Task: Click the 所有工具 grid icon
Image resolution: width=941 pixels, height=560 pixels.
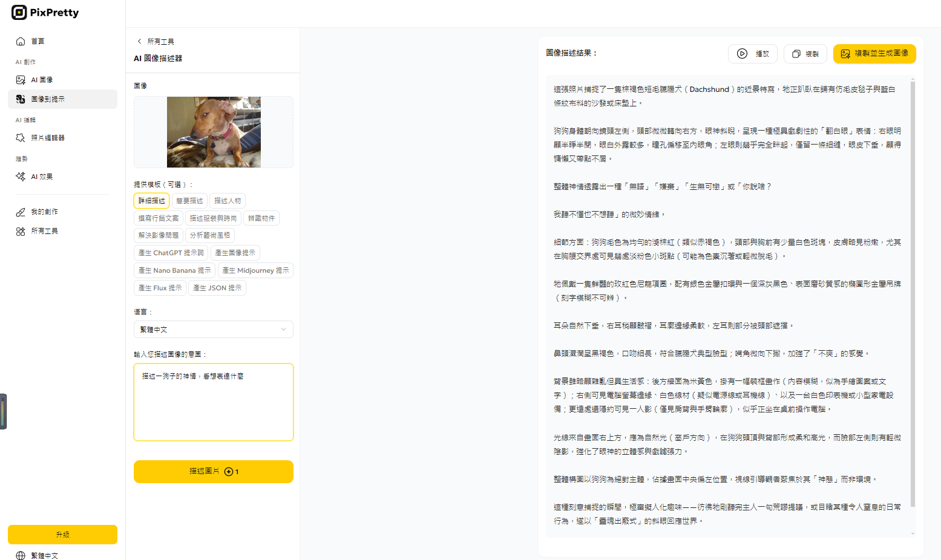Action: pyautogui.click(x=20, y=230)
